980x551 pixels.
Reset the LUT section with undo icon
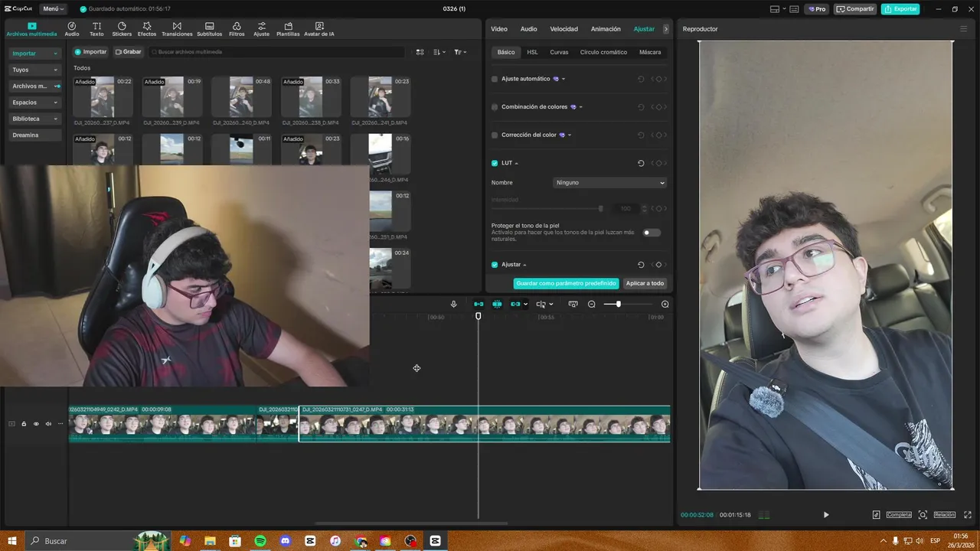641,163
